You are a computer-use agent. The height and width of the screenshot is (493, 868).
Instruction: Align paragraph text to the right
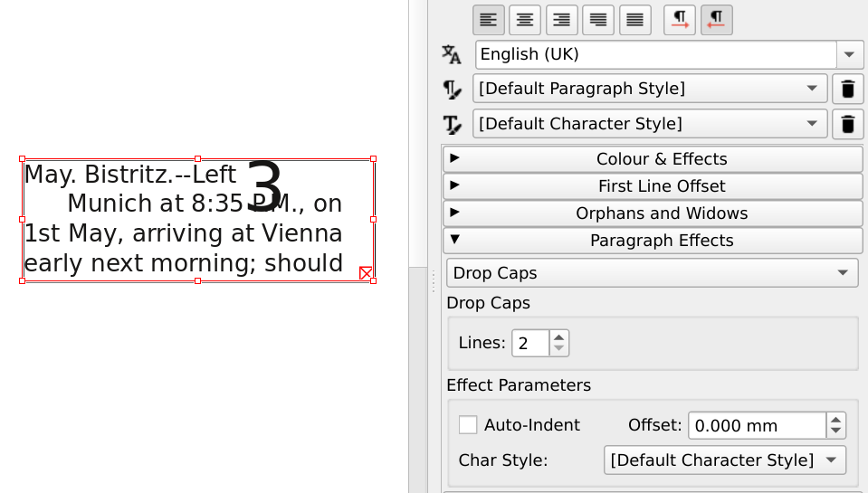point(562,19)
